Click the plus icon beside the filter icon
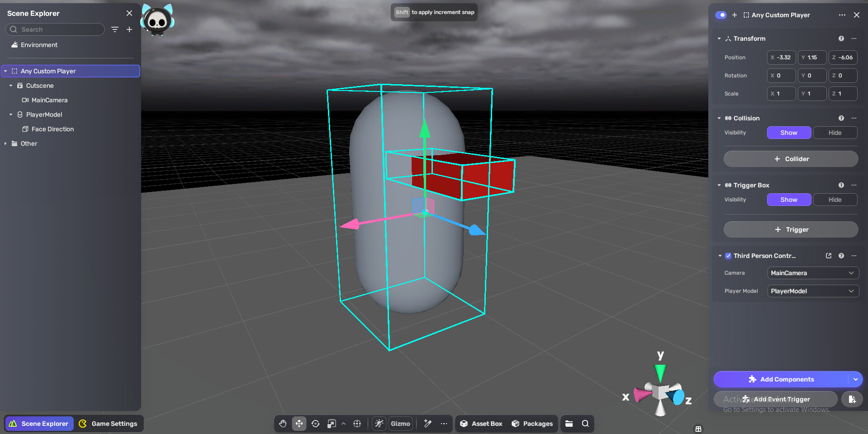868x434 pixels. point(129,29)
